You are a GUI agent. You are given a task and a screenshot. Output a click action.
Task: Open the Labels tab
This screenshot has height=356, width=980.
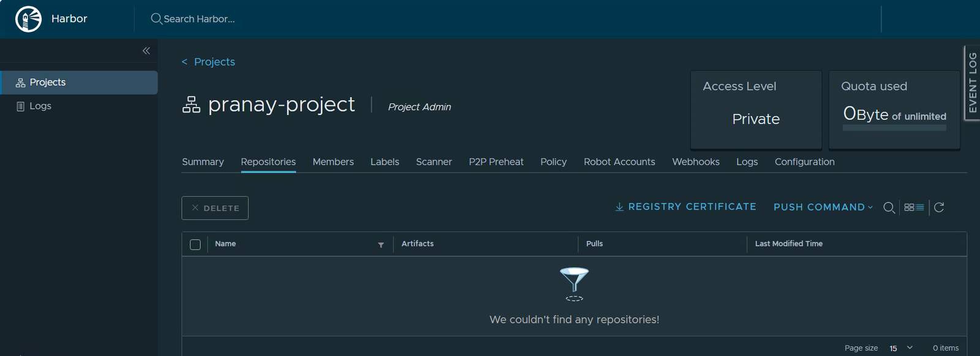(x=385, y=162)
